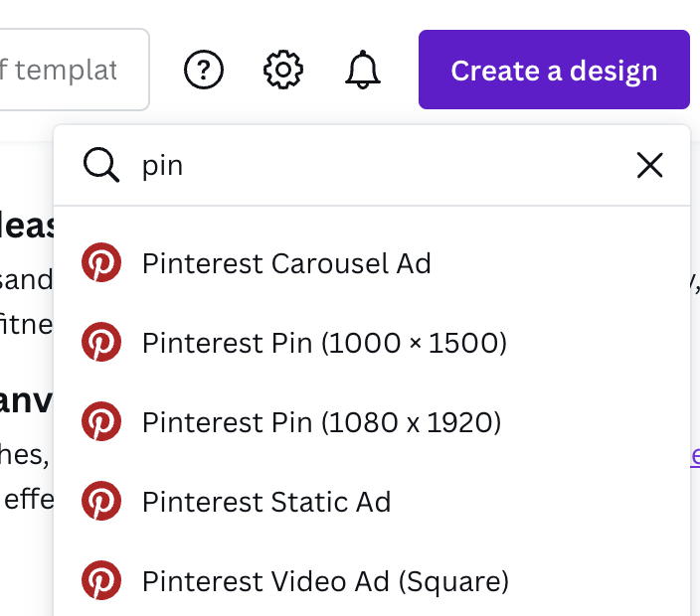Select the "Pinterest Static Ad" text result
The width and height of the screenshot is (700, 616).
266,501
